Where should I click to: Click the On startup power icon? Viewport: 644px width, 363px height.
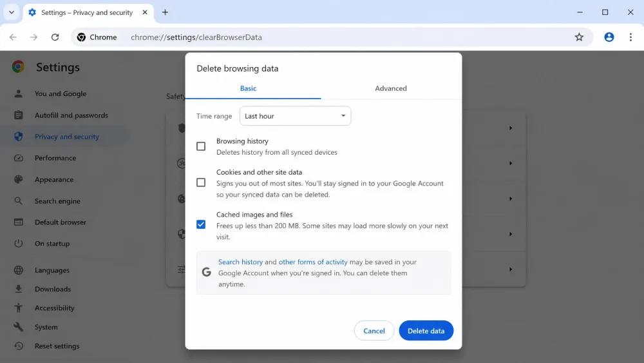[19, 243]
